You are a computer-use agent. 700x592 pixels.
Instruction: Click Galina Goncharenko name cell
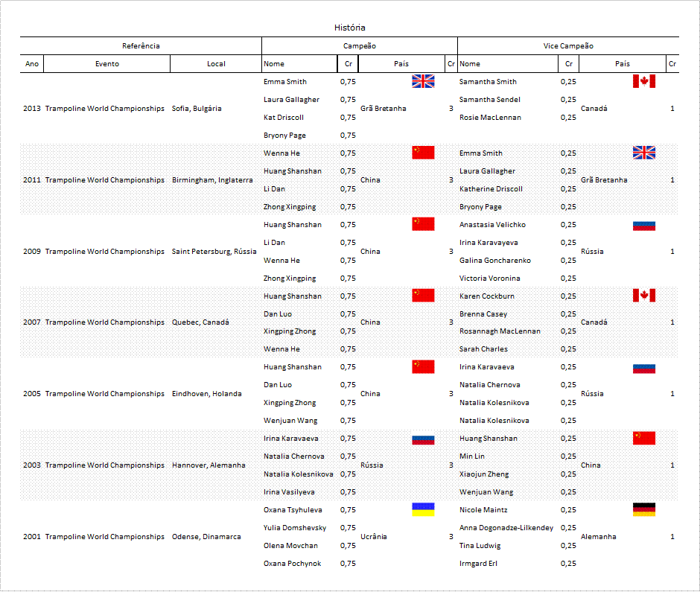(495, 261)
